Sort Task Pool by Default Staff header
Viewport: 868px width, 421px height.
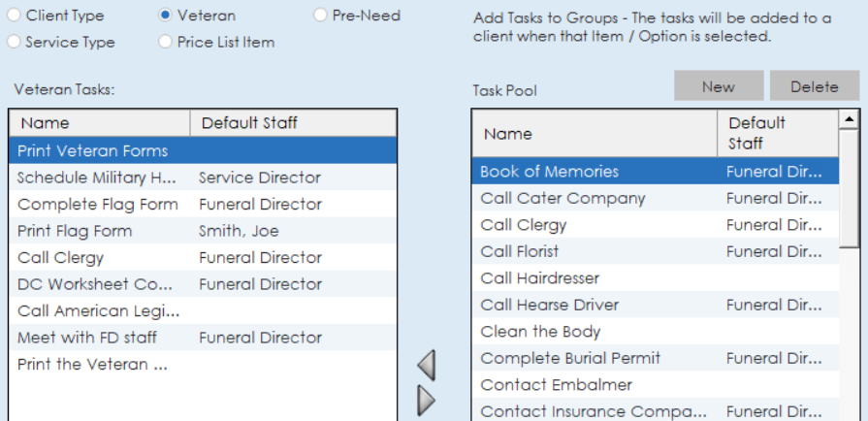tap(778, 134)
